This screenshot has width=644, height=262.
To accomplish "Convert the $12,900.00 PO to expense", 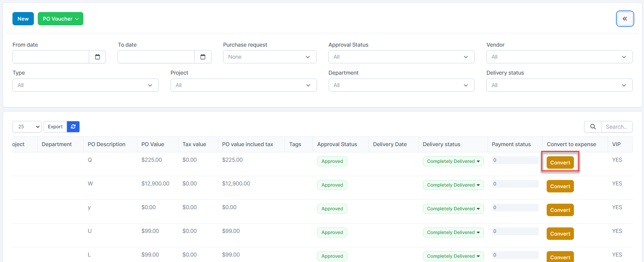I will 560,186.
